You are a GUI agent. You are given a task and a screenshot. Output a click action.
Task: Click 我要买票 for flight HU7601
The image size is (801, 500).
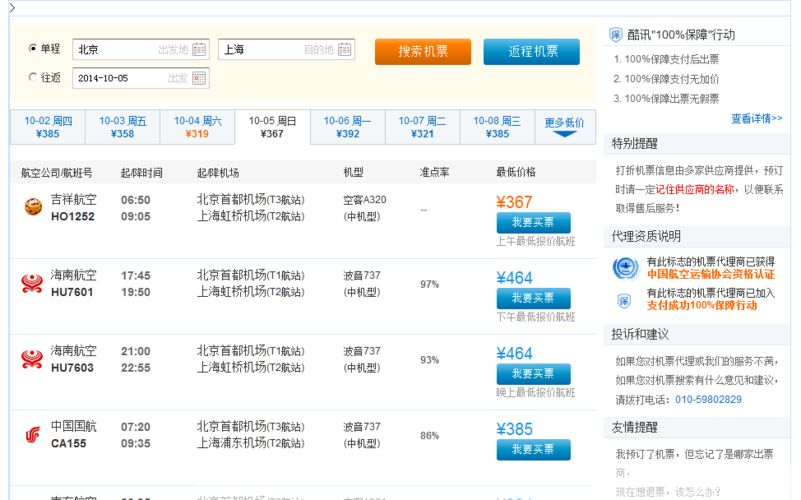[533, 298]
